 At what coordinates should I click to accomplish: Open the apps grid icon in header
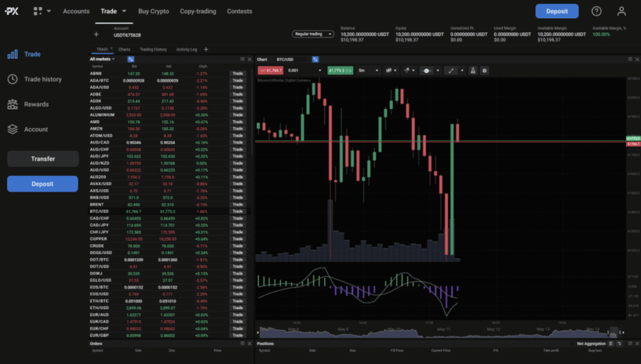pyautogui.click(x=38, y=11)
